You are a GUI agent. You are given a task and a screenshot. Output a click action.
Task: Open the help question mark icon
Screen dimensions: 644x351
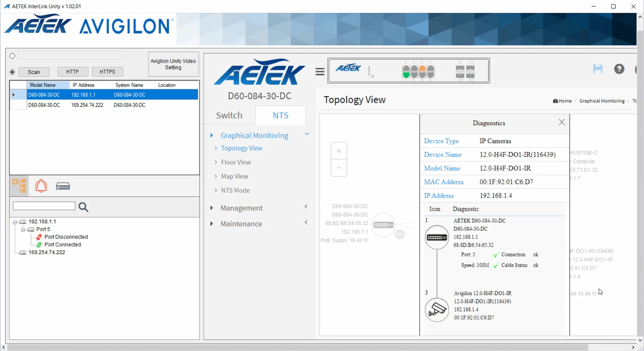tap(619, 69)
